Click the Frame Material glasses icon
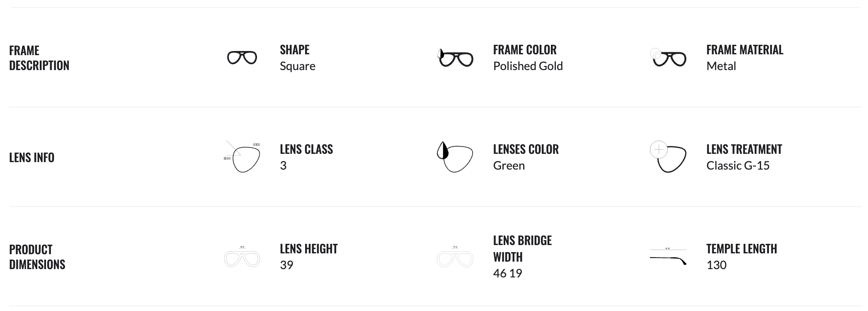The image size is (868, 311). click(668, 58)
